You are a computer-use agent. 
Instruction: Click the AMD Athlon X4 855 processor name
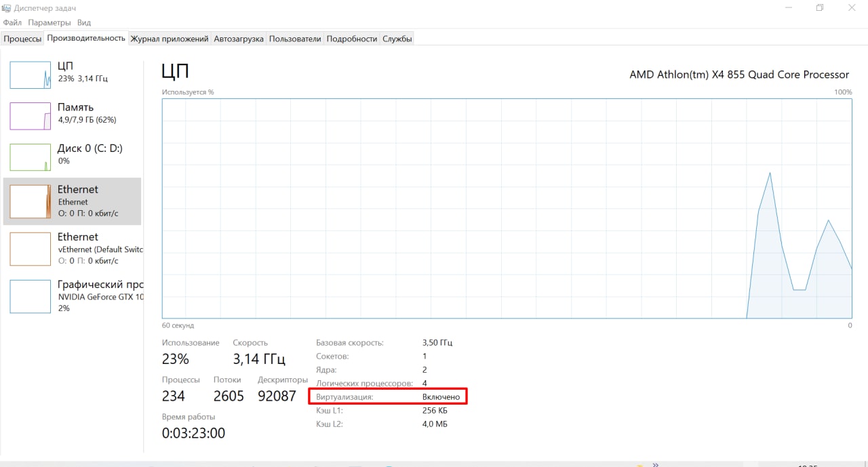739,75
